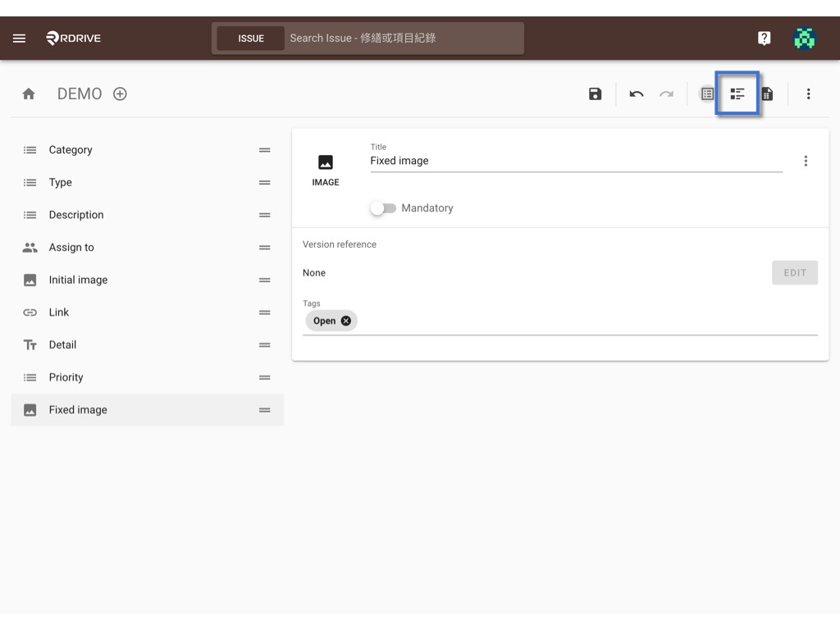840x630 pixels.
Task: Select the Detail field
Action: click(148, 345)
